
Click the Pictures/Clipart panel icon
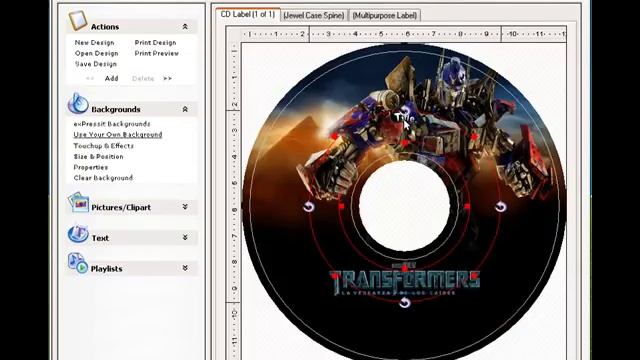point(78,202)
